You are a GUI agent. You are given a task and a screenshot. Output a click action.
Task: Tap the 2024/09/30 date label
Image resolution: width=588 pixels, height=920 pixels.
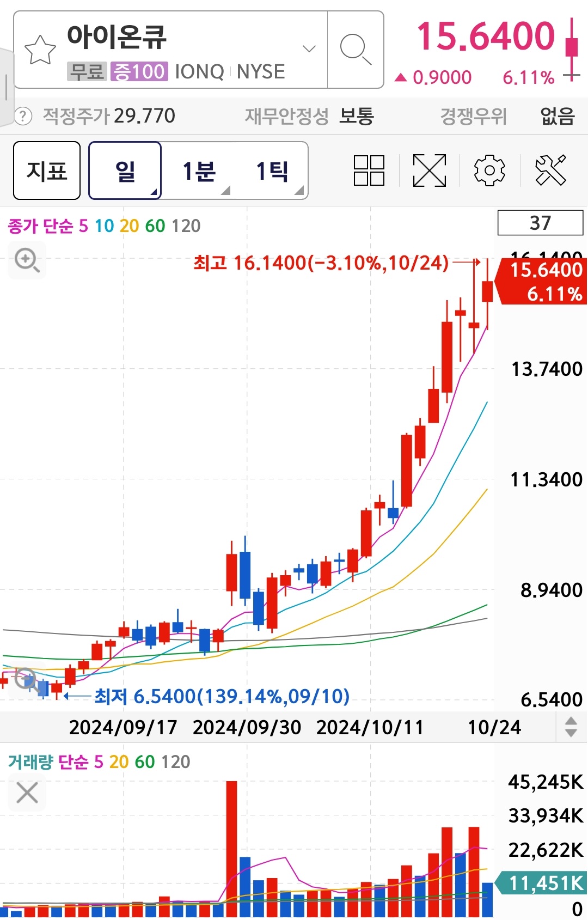[x=247, y=727]
